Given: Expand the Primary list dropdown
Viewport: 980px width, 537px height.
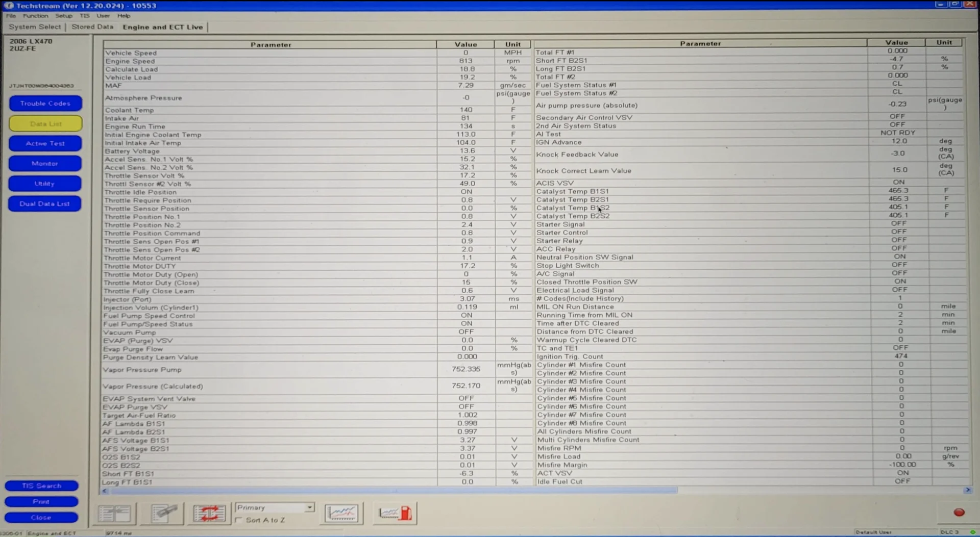Looking at the screenshot, I should [309, 507].
